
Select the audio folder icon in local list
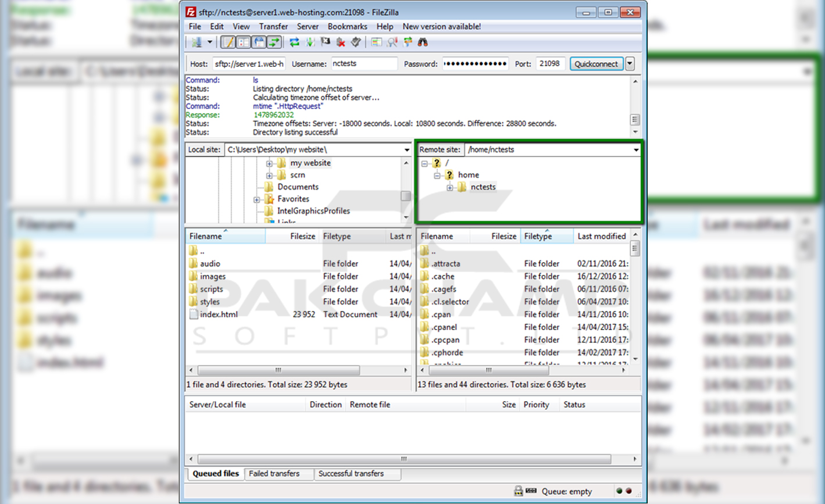[x=194, y=263]
